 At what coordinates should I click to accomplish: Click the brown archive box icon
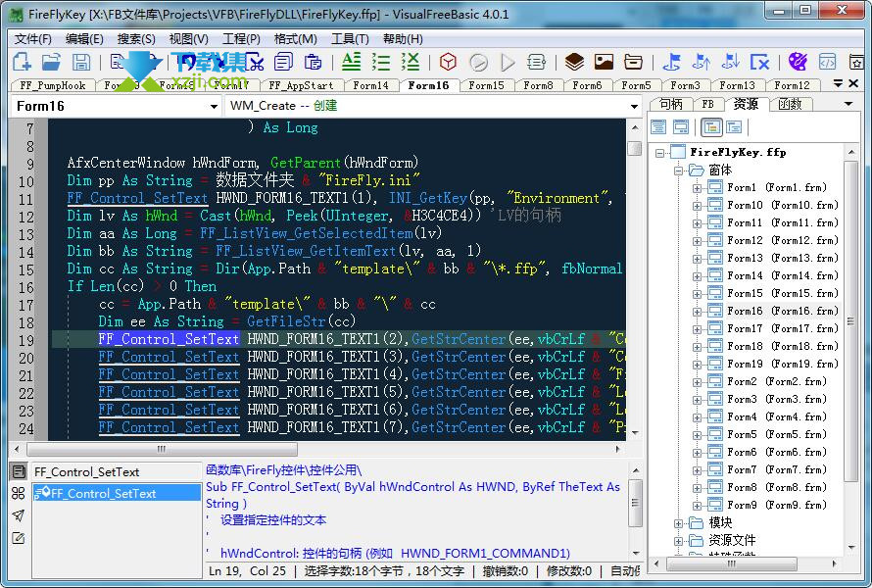pos(633,62)
